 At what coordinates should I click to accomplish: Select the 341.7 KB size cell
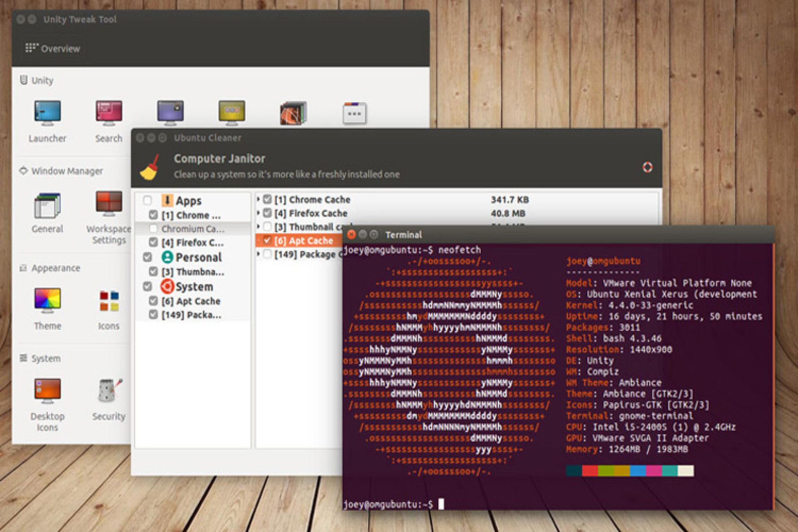(x=510, y=199)
